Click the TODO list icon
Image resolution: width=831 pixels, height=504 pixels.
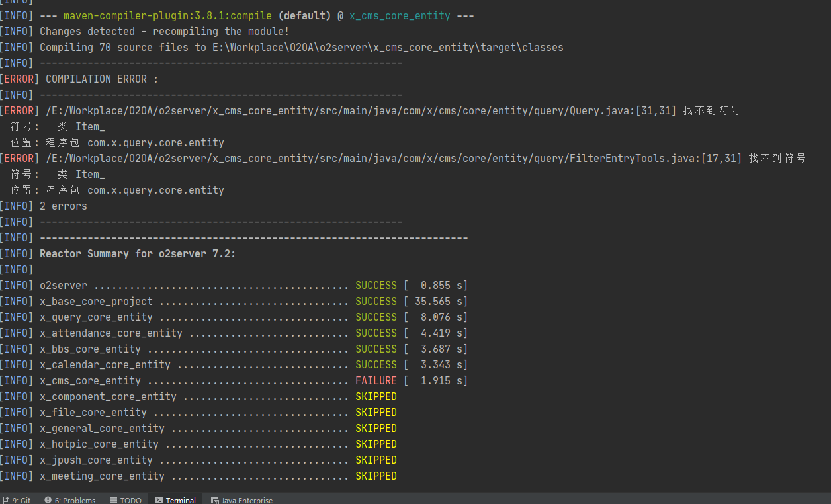pos(114,501)
